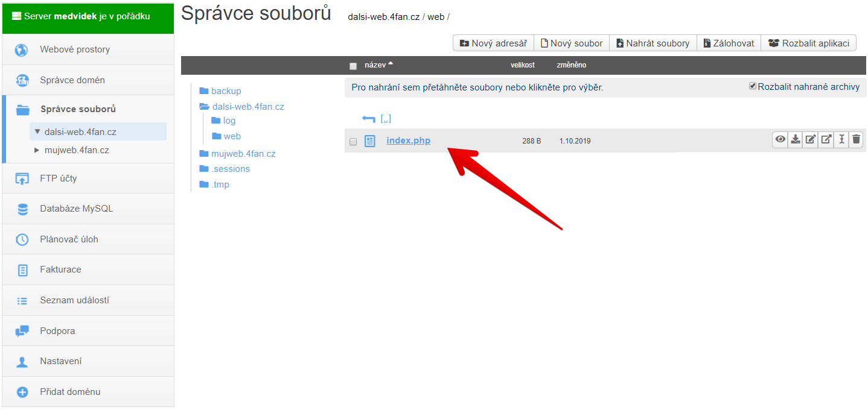868x413 pixels.
Task: Open Seznam událostí
Action: (88, 300)
